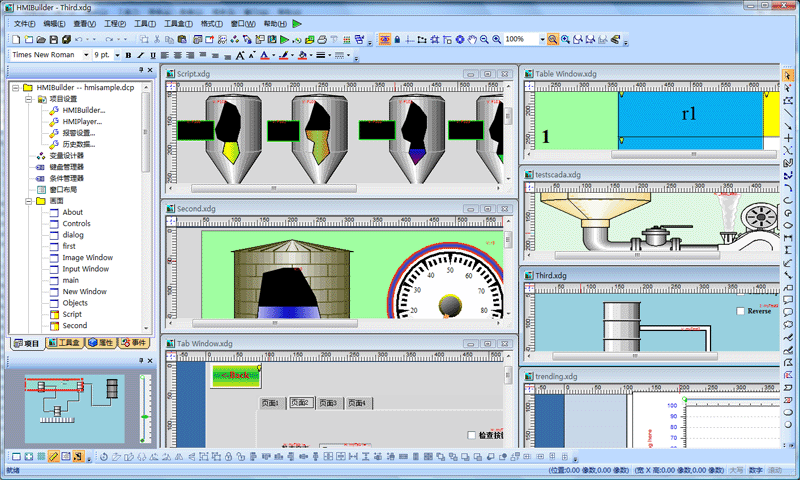Screen dimensions: 800x480
Task: Switch to the 工具盒 tab
Action: 64,343
